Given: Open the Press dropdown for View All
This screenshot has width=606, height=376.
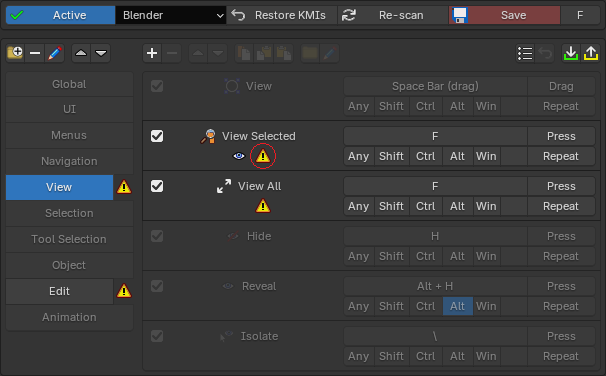Looking at the screenshot, I should click(x=561, y=186).
